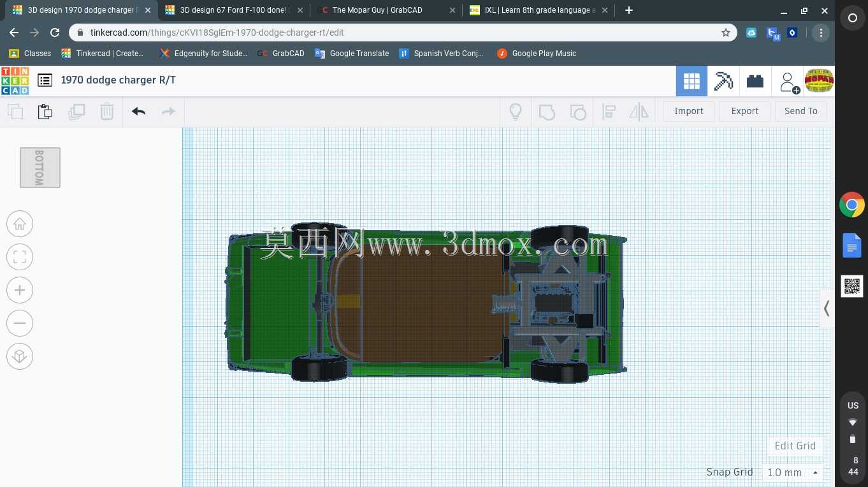Switch to The Mopar Guy GrabCAD tab
Image resolution: width=868 pixels, height=487 pixels.
(x=385, y=10)
